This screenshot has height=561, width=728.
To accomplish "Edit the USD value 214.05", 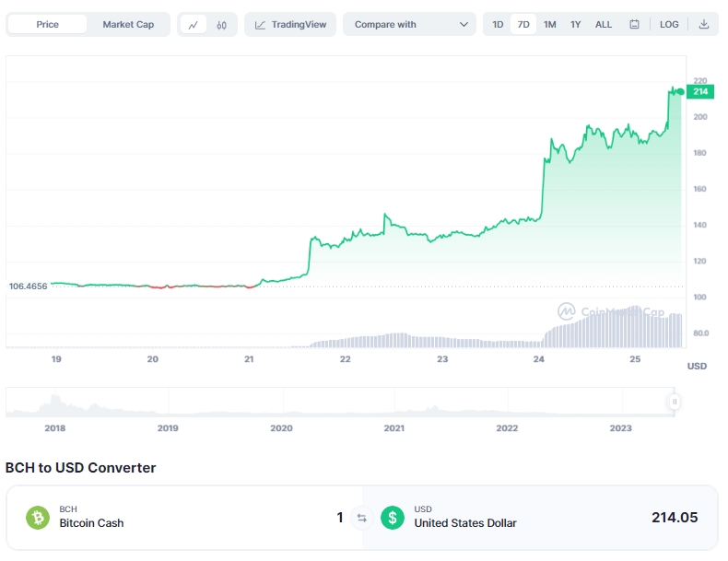I will point(675,518).
